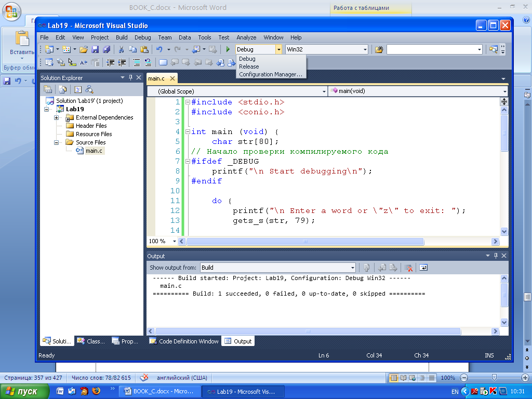Cut selection with the scissors icon
This screenshot has width=532, height=399.
[121, 49]
